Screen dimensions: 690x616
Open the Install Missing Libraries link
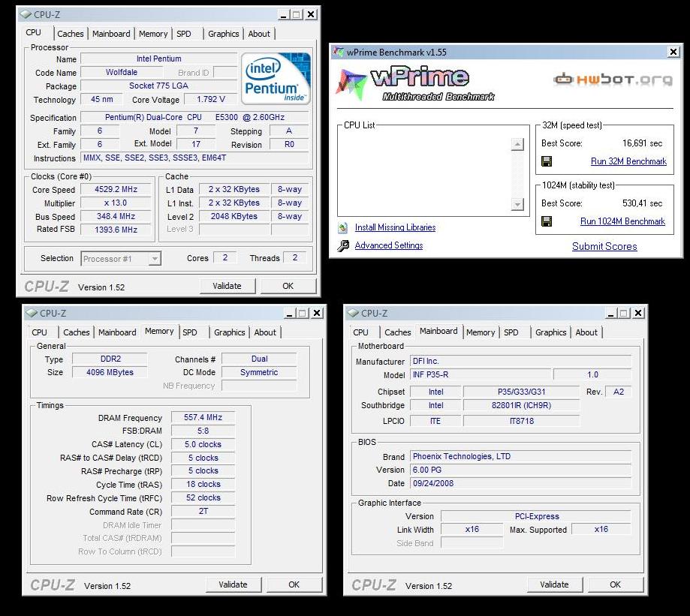coord(395,227)
